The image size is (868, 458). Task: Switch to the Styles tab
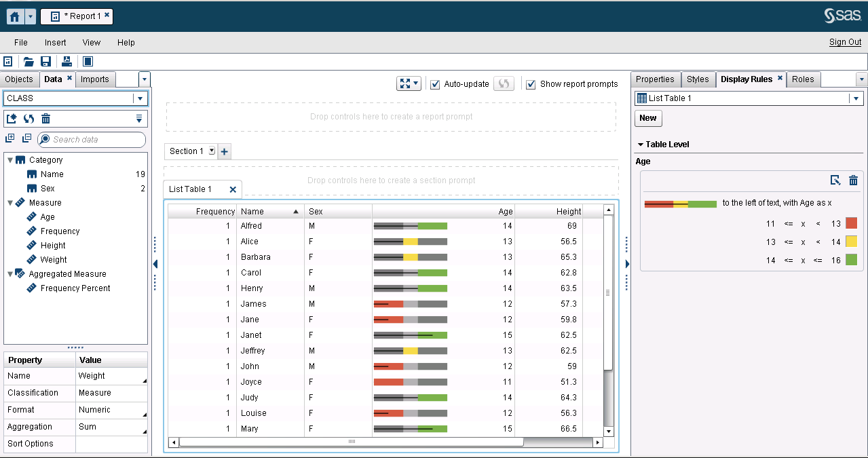click(x=698, y=79)
